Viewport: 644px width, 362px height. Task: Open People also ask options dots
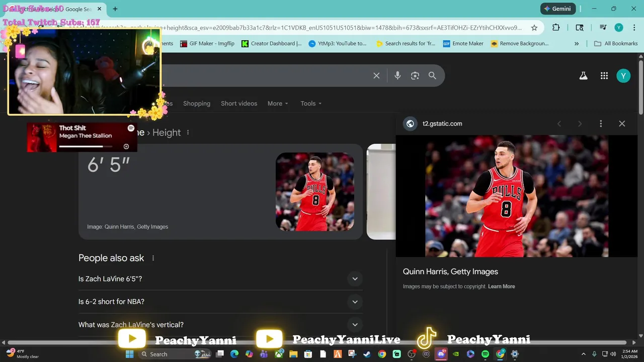coord(153,258)
